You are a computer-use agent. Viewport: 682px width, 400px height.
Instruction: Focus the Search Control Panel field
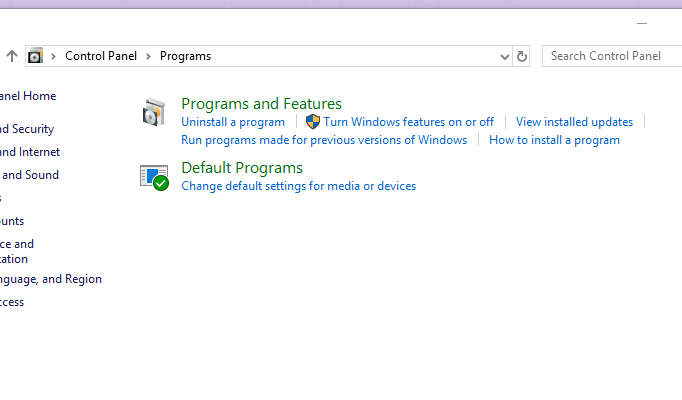point(612,56)
